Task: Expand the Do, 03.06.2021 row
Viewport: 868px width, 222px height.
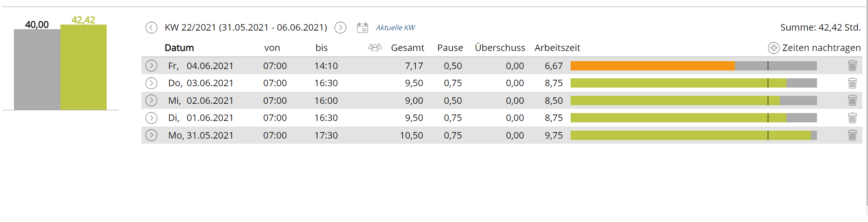Action: tap(151, 83)
